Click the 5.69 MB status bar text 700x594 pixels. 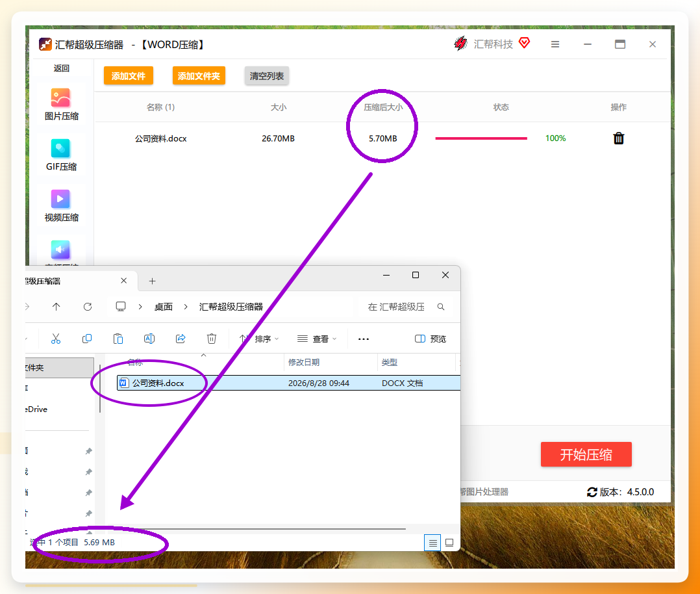coord(99,543)
